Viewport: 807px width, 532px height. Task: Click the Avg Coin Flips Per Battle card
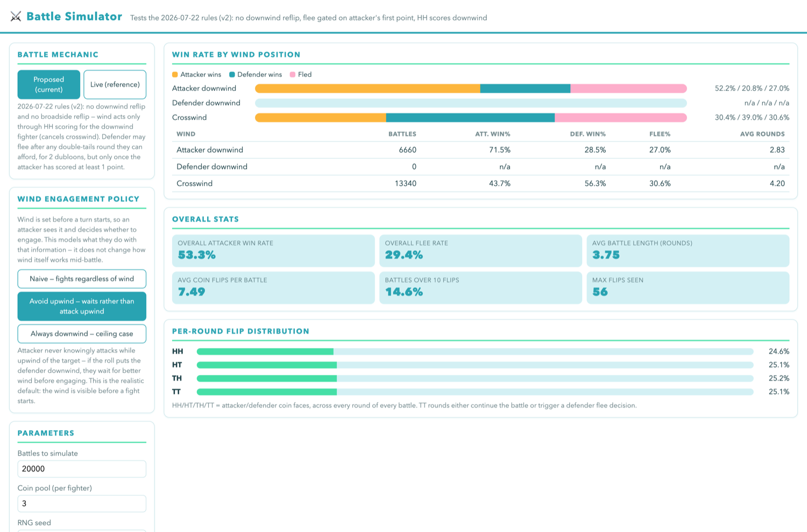[273, 288]
